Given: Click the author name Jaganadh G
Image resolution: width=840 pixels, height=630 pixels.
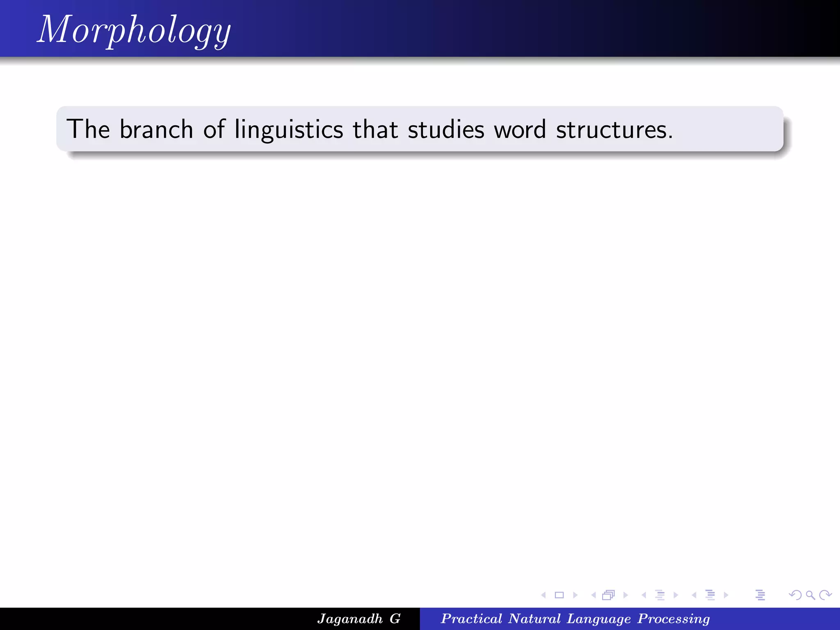Looking at the screenshot, I should 359,619.
